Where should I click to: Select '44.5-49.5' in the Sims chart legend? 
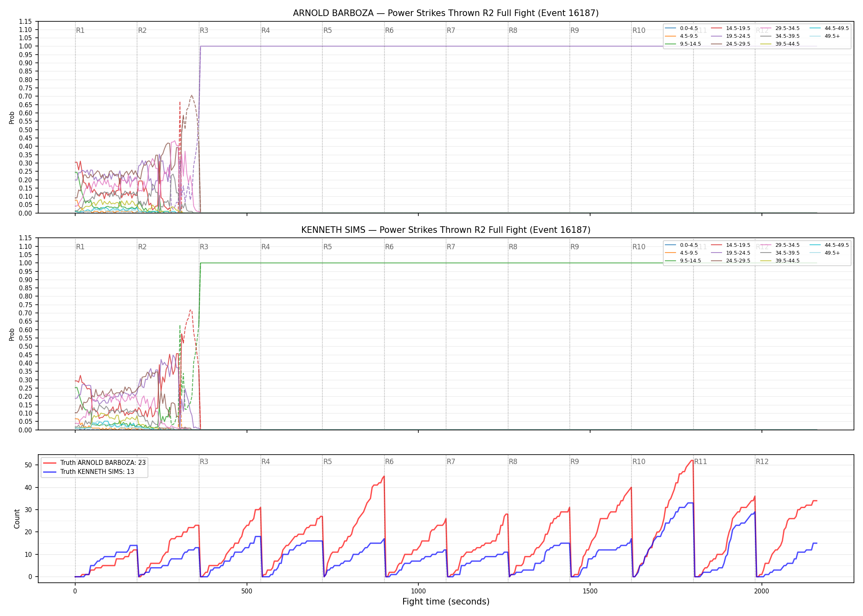click(837, 245)
